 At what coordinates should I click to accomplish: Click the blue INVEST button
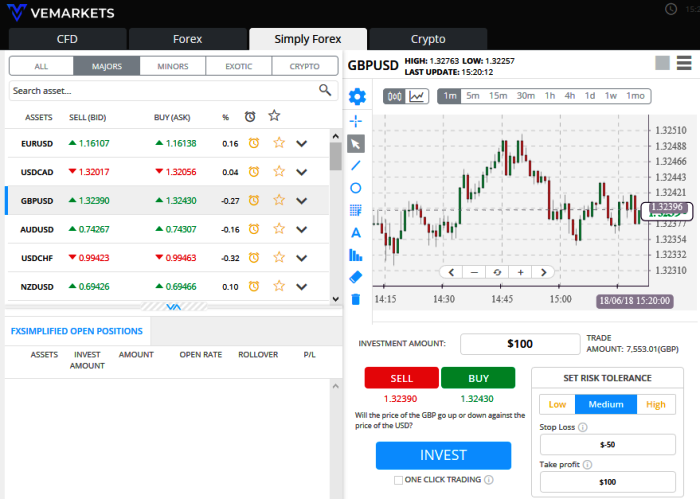click(443, 455)
